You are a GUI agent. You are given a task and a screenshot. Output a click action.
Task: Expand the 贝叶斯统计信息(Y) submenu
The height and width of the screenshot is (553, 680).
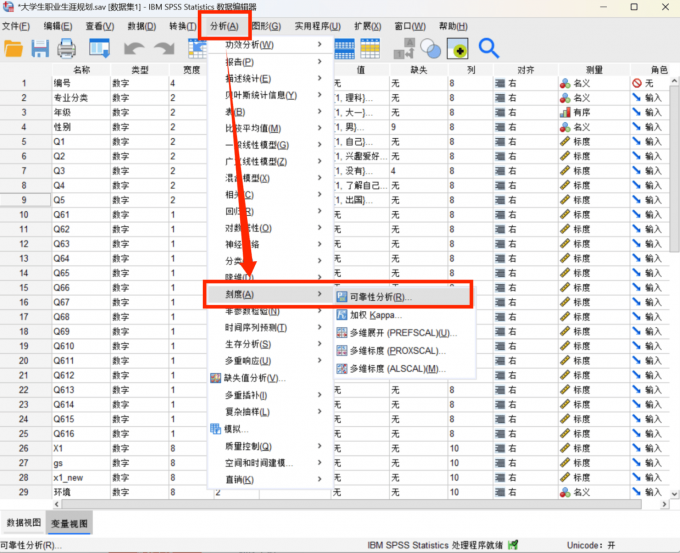pyautogui.click(x=271, y=95)
